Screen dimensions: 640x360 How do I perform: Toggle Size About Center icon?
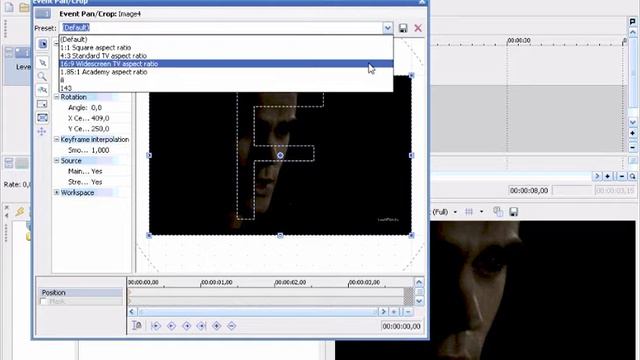coord(42,118)
